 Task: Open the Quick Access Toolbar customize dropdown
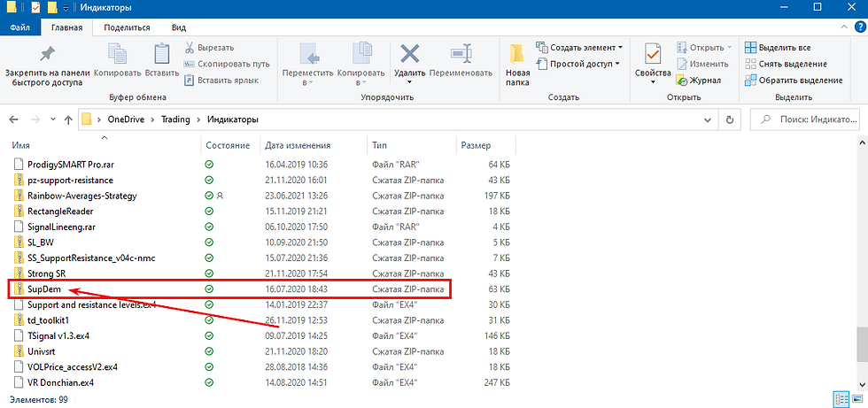coord(66,8)
